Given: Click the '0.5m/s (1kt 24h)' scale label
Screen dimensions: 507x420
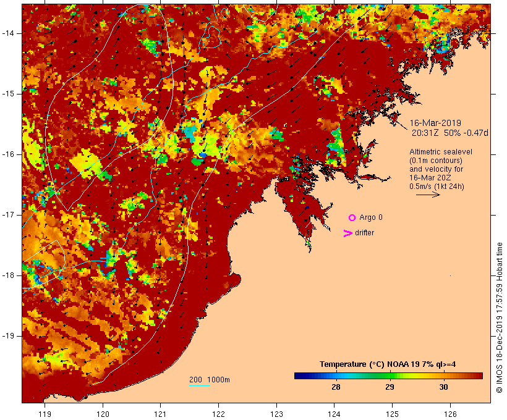Looking at the screenshot, I should (x=437, y=187).
